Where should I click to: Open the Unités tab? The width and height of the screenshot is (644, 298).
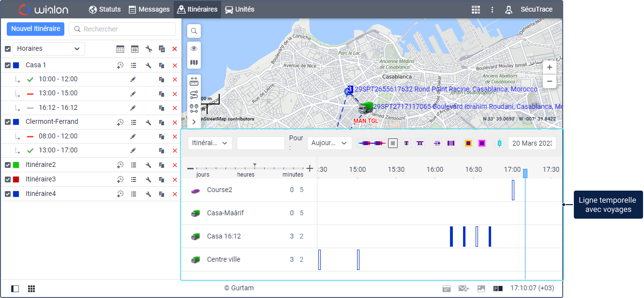point(240,10)
